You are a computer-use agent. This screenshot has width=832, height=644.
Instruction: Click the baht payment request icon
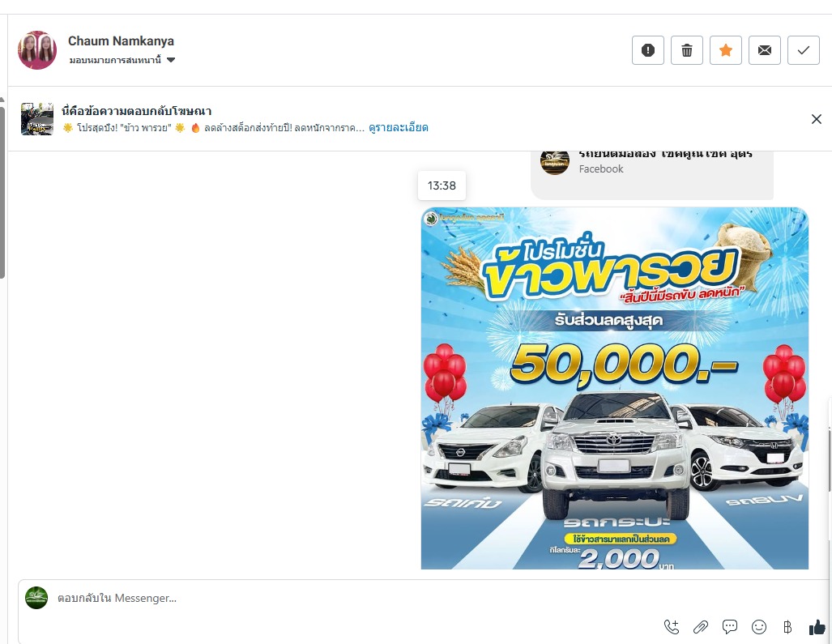787,627
